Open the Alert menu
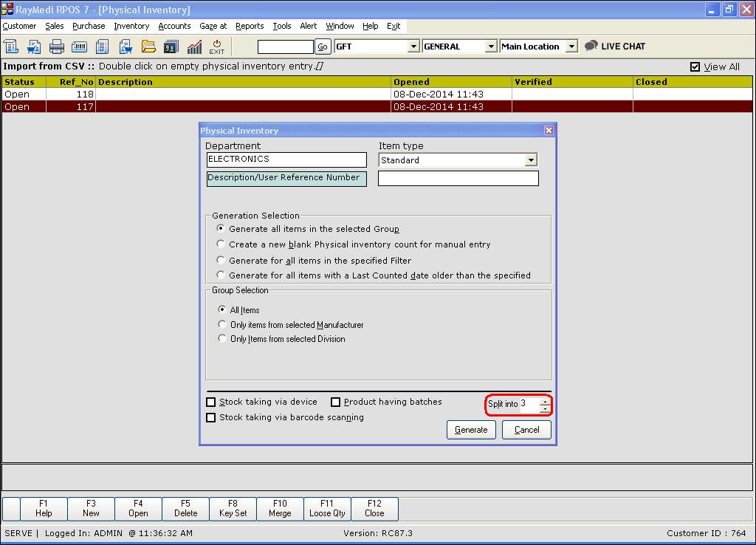 coord(309,26)
